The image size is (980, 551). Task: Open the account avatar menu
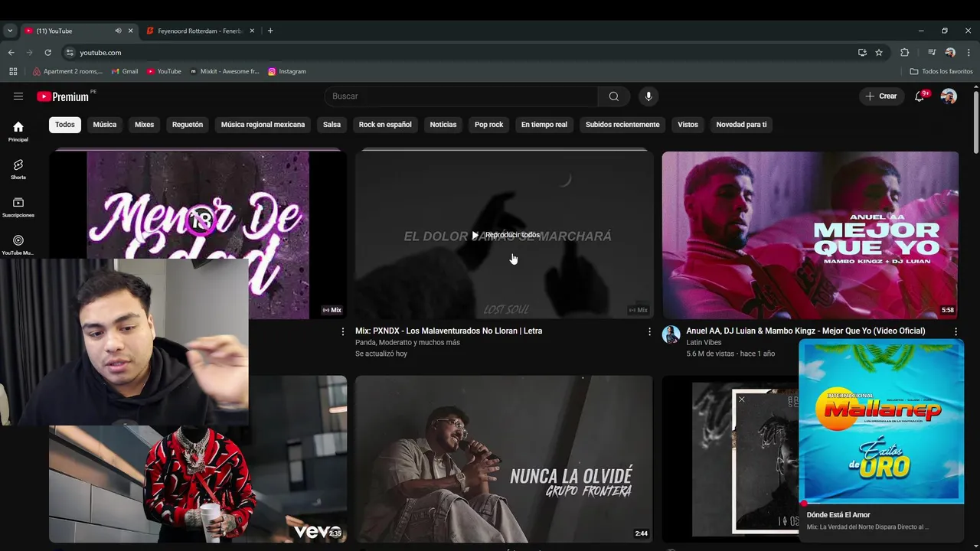[949, 96]
